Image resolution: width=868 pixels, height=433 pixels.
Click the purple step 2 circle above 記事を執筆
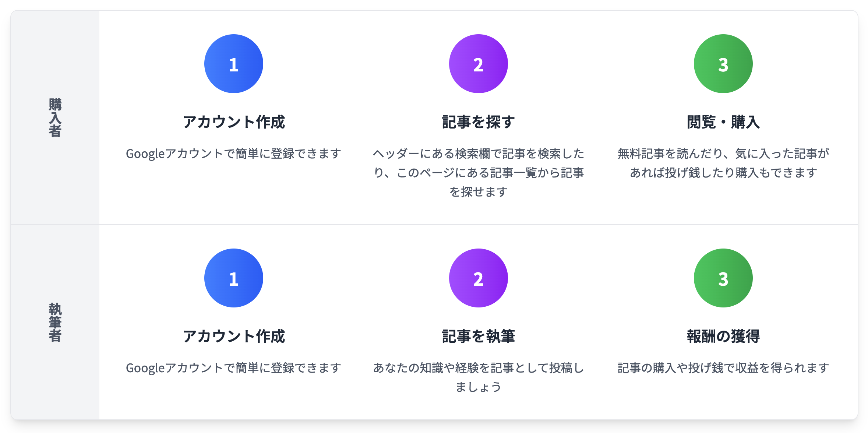tap(478, 278)
